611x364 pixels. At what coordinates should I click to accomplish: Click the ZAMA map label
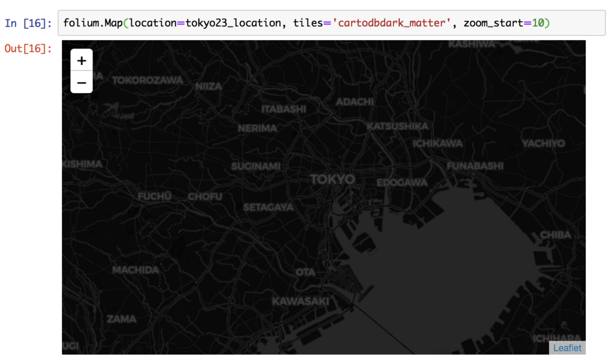(x=122, y=319)
